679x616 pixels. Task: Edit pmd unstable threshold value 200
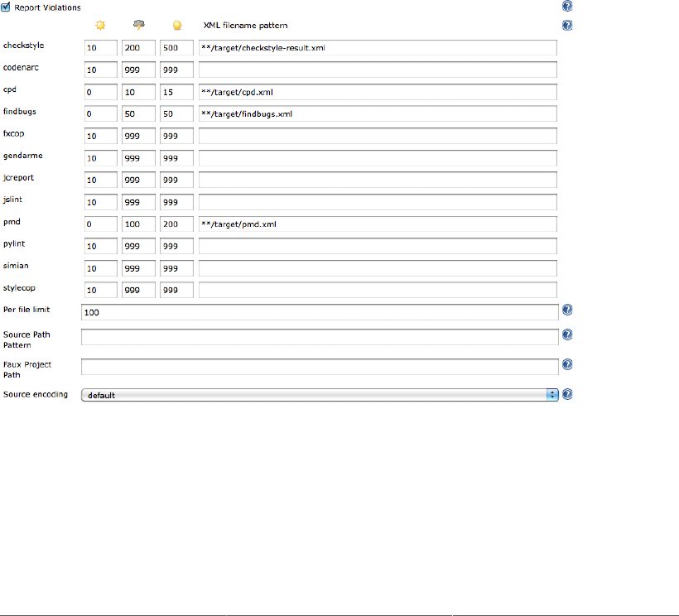click(176, 224)
